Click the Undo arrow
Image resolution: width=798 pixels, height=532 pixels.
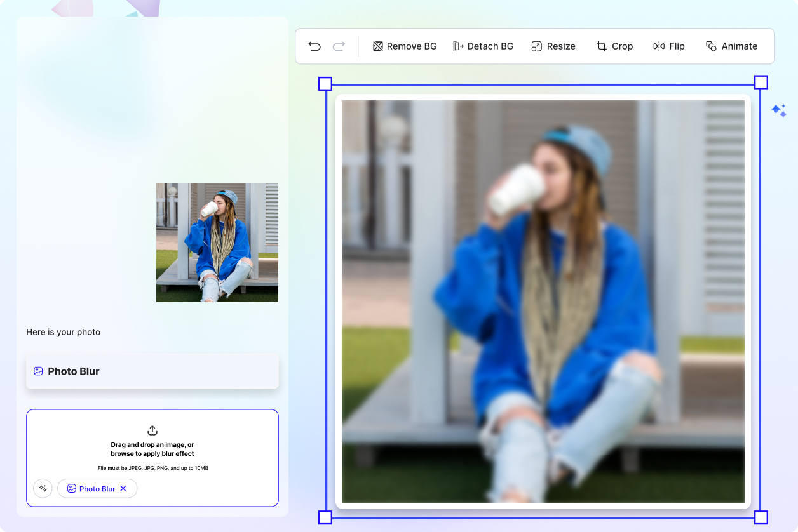click(x=314, y=46)
